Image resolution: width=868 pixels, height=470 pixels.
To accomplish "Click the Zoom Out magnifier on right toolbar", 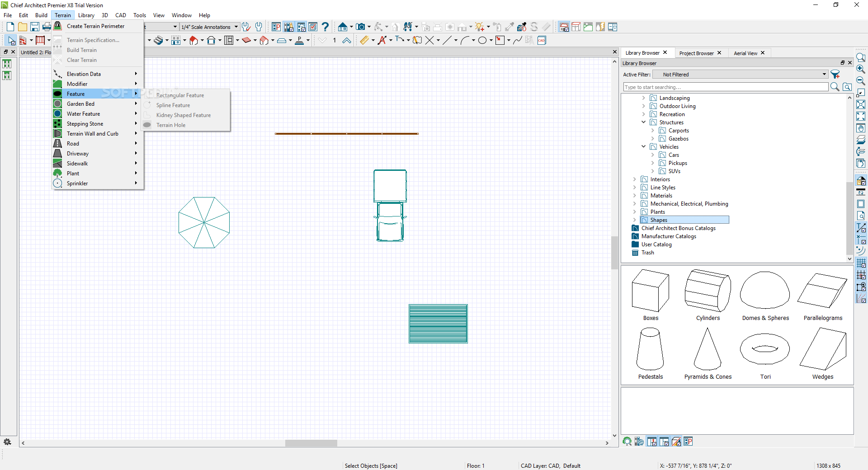I will (861, 81).
